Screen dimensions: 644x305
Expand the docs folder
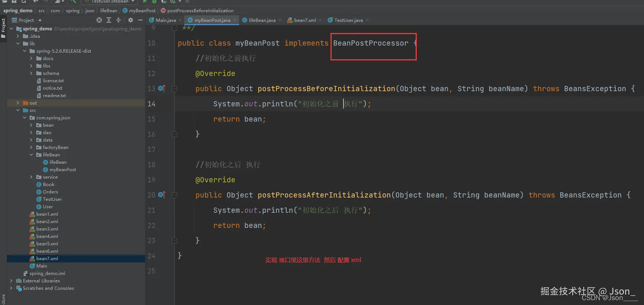point(31,58)
